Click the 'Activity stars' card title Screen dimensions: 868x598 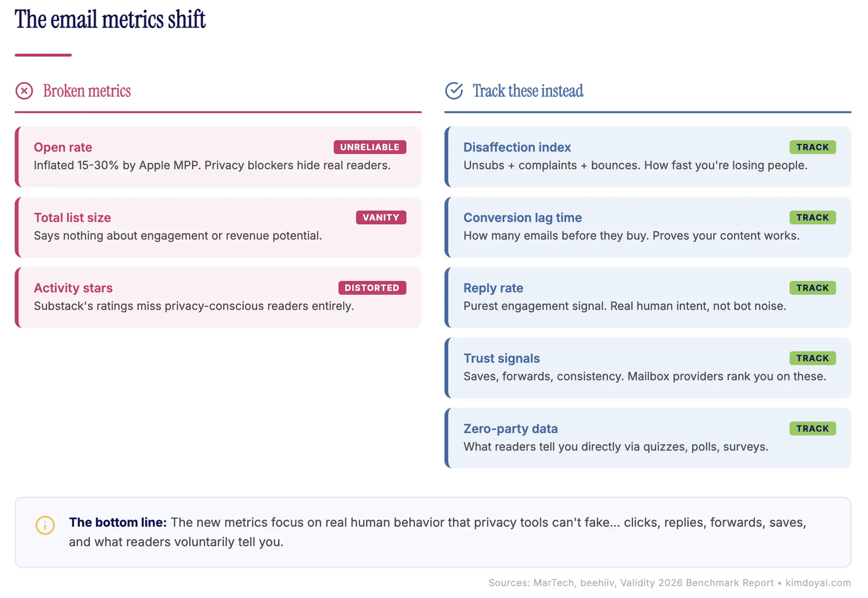tap(73, 288)
